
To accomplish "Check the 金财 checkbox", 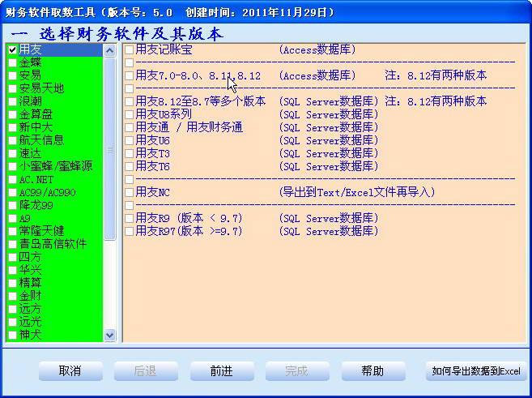I will (x=13, y=296).
